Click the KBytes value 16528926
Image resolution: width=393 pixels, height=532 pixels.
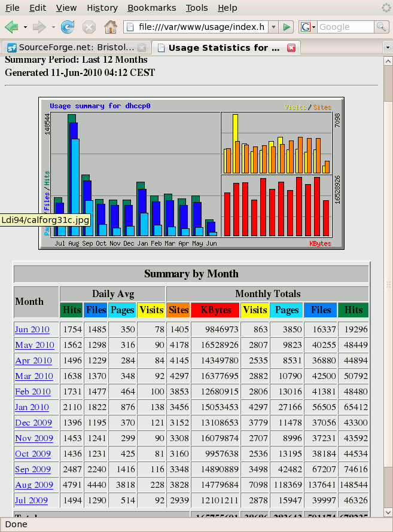[x=220, y=346]
